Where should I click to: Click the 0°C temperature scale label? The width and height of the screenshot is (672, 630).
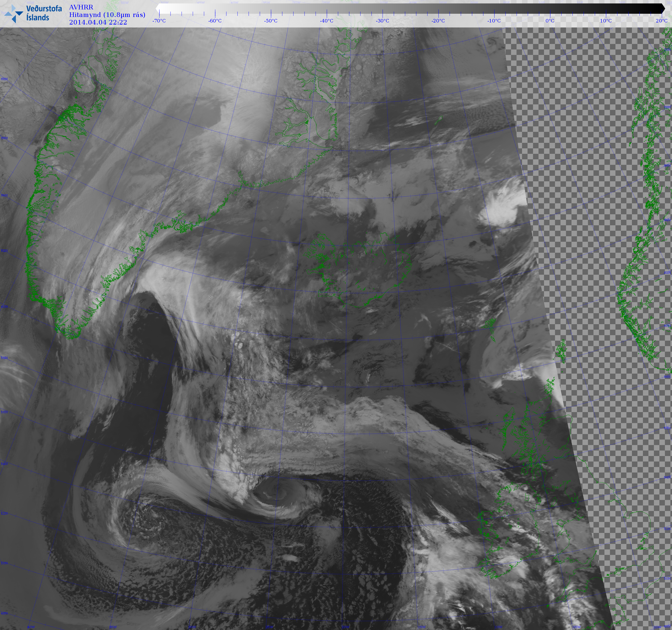pyautogui.click(x=550, y=21)
